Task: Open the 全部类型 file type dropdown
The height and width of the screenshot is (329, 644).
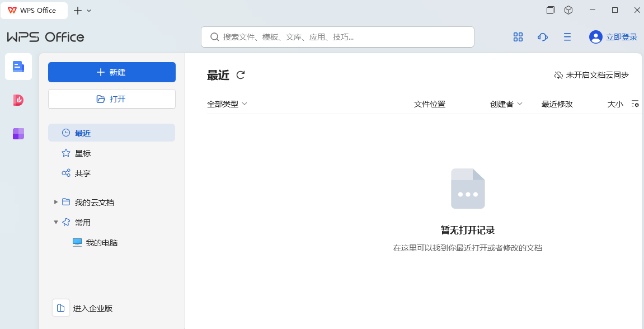Action: (227, 104)
